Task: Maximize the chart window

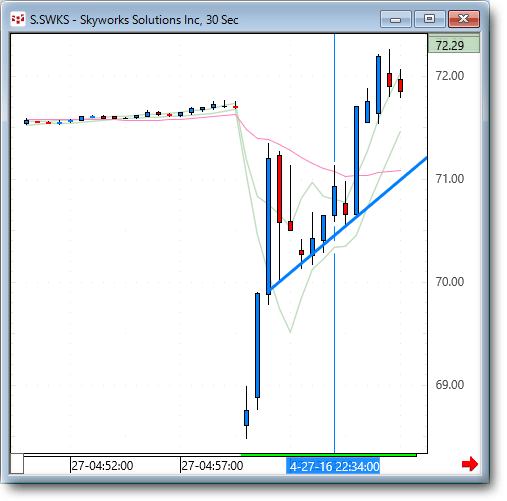Action: tap(430, 19)
